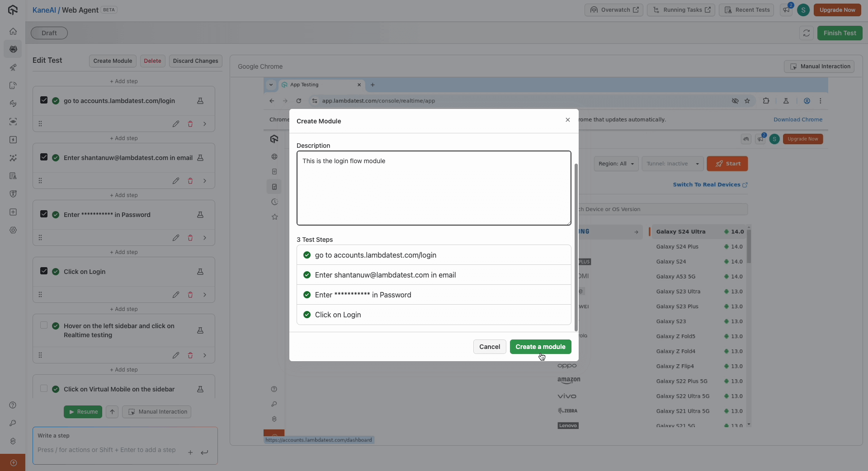
Task: Open the Tunnel: Inactive dropdown
Action: [673, 164]
